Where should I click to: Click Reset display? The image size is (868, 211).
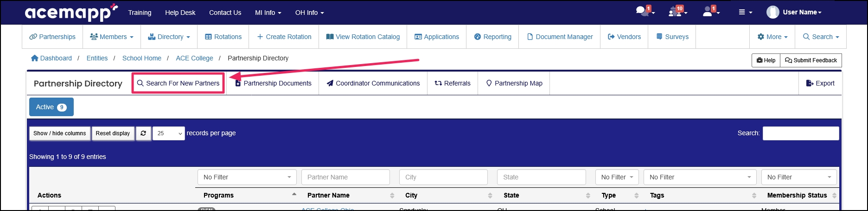point(113,133)
